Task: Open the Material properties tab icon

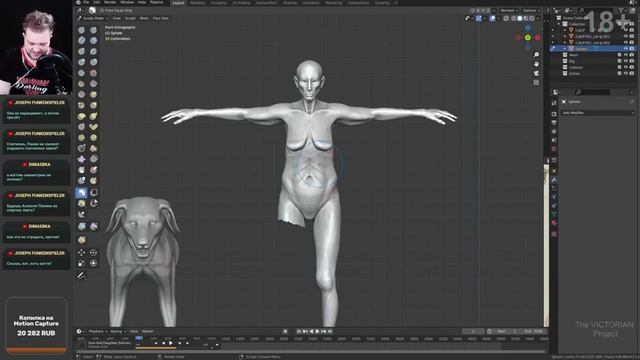Action: tap(554, 222)
